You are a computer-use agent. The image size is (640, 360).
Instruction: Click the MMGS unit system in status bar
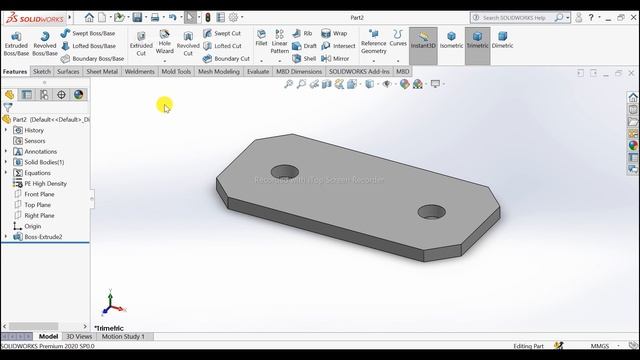click(x=600, y=346)
